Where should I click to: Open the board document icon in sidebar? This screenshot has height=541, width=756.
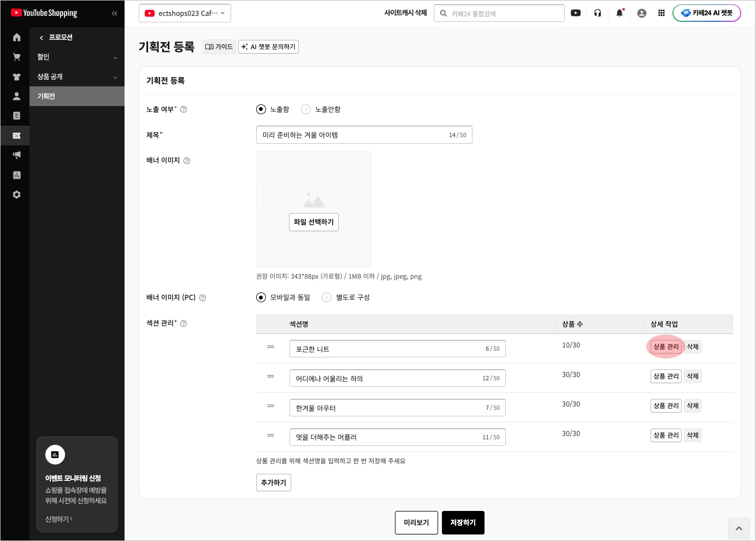pos(16,116)
